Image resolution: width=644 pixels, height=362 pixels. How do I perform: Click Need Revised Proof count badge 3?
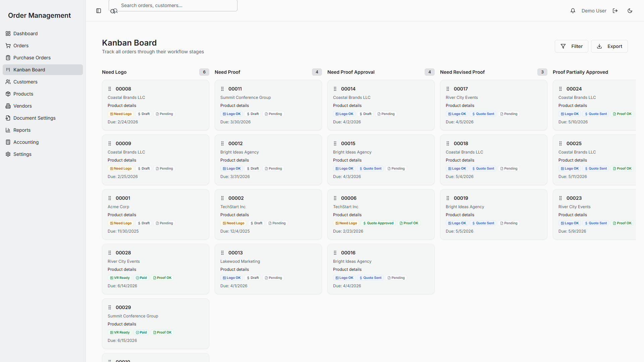coord(542,72)
